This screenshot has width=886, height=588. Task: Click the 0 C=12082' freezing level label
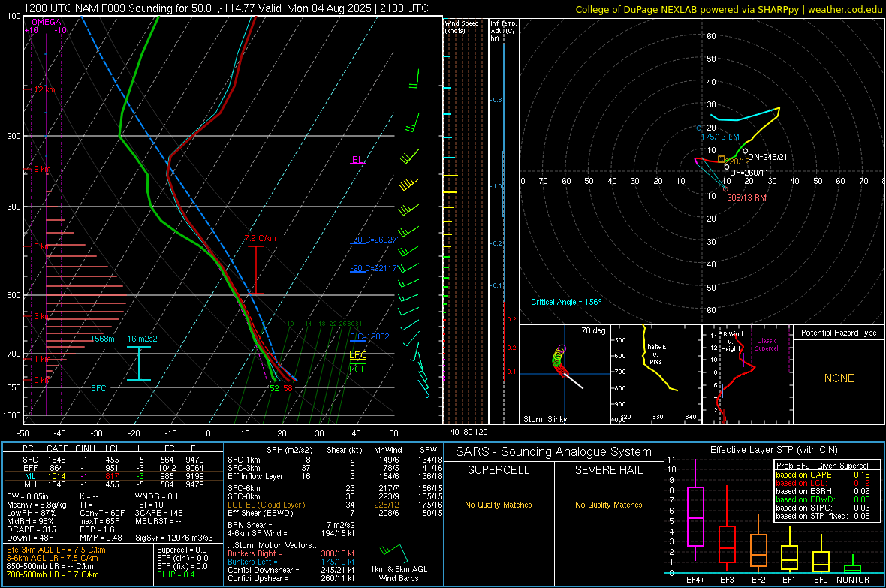[370, 337]
